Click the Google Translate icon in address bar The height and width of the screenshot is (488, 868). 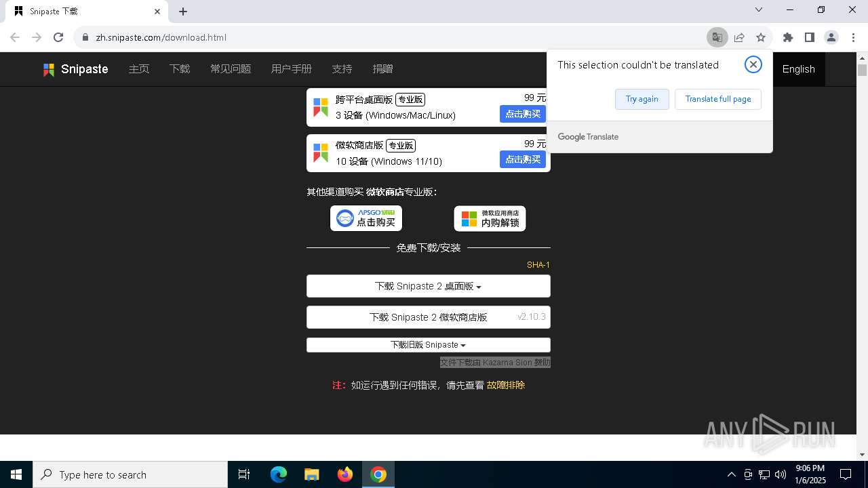coord(717,37)
